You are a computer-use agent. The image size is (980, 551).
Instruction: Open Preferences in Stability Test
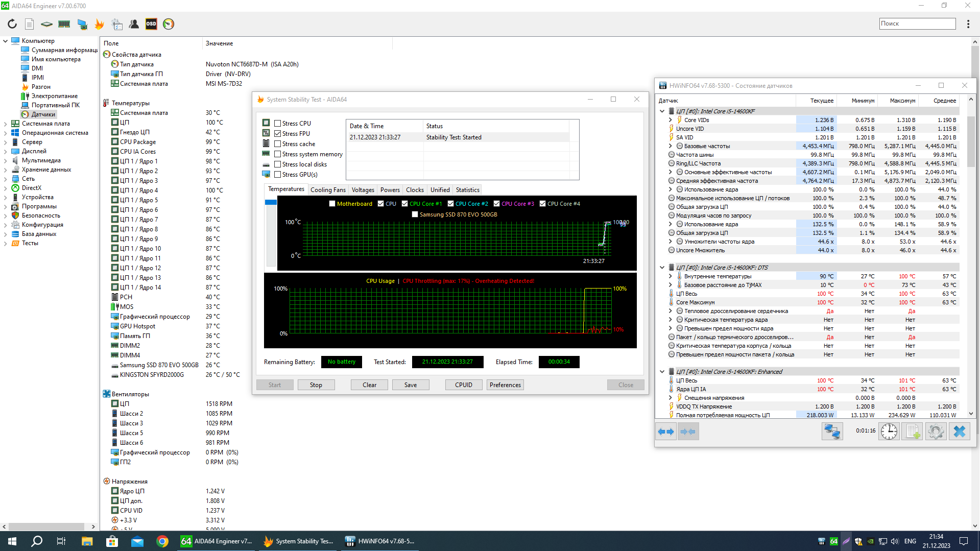[506, 385]
